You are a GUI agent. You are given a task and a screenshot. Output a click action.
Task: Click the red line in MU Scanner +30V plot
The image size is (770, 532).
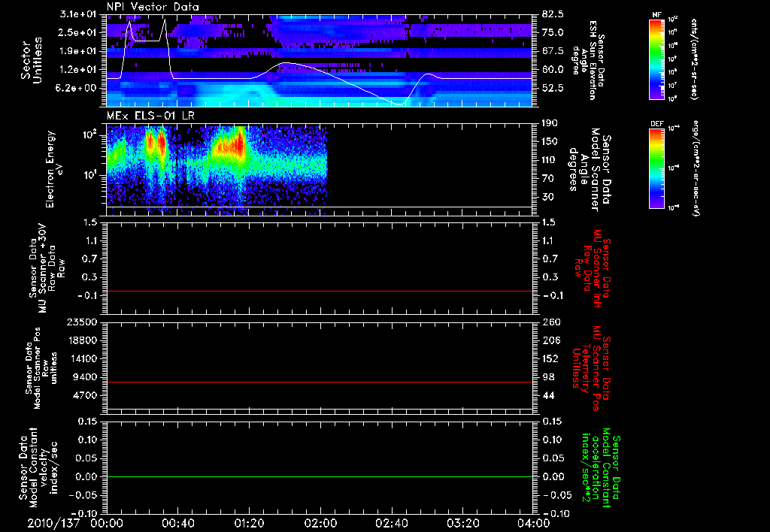[320, 292]
